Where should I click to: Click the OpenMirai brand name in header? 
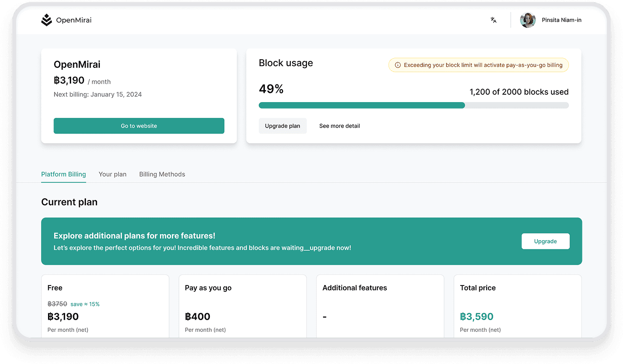[x=74, y=20]
